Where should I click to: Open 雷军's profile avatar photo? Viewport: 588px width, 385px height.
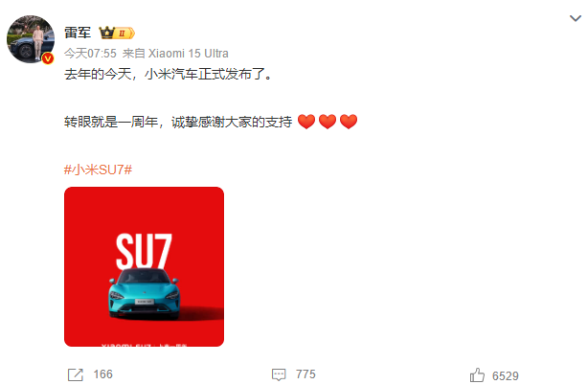[31, 39]
